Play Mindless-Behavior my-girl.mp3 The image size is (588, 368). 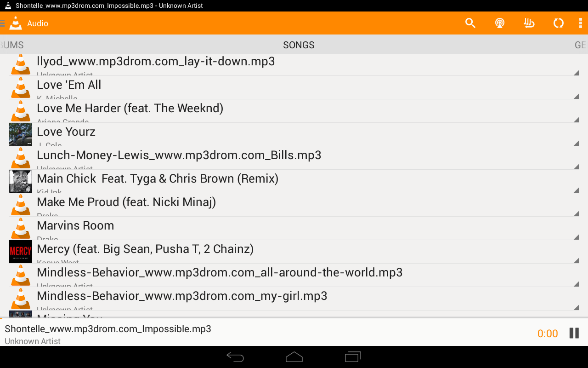[294, 299]
